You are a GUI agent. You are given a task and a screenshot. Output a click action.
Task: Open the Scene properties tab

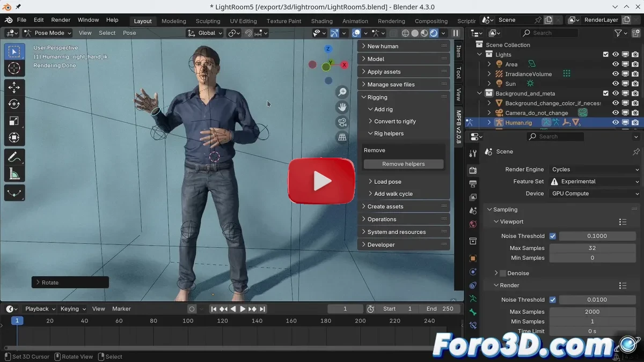[x=472, y=211]
